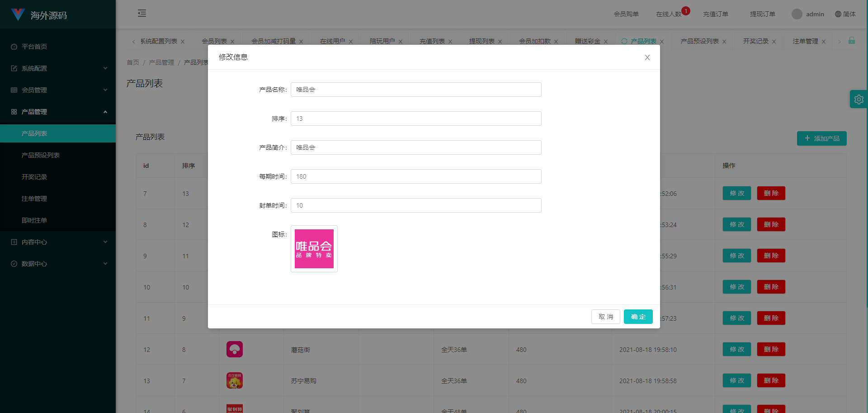
Task: Expand the 数据中心 sidebar menu
Action: [58, 264]
